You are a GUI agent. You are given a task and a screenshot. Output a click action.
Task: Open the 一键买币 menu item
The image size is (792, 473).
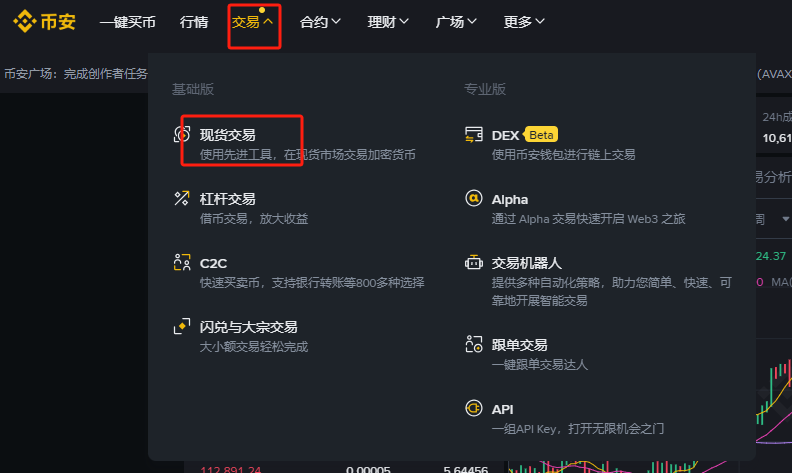tap(128, 22)
